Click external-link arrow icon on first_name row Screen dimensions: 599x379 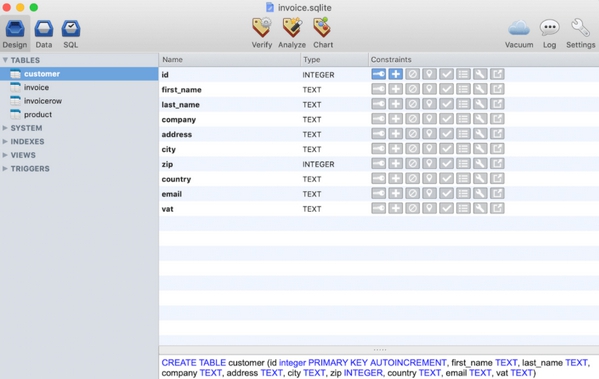coord(497,89)
